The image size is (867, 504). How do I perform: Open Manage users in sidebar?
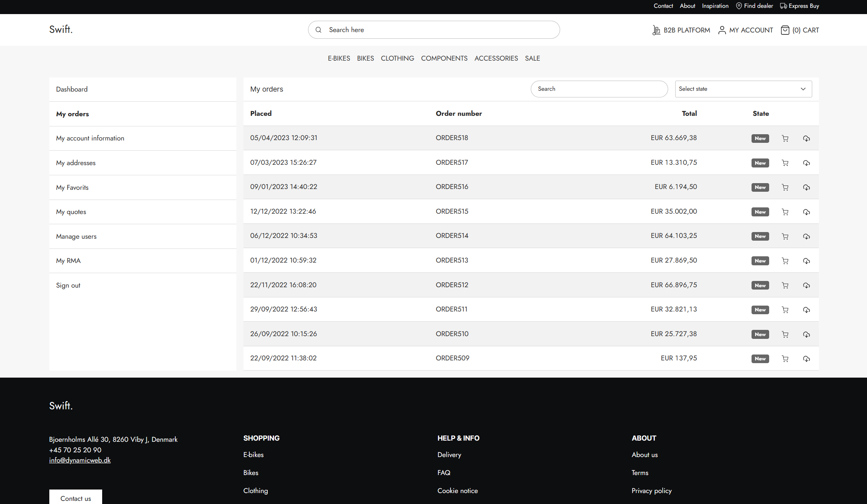pyautogui.click(x=76, y=236)
